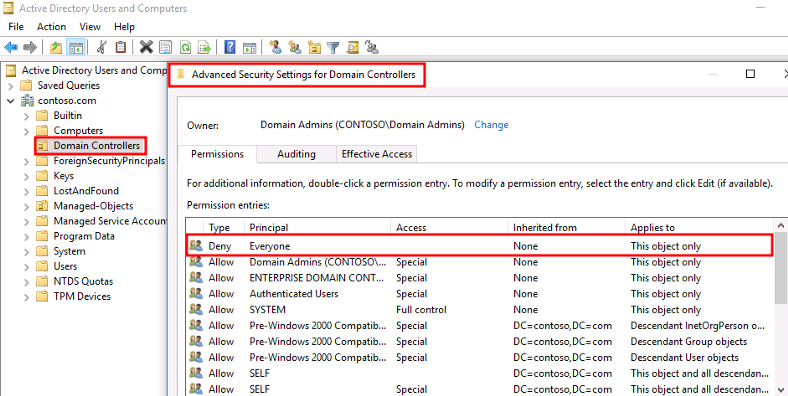The height and width of the screenshot is (396, 788).
Task: Switch to the Auditing tab
Action: [x=297, y=154]
